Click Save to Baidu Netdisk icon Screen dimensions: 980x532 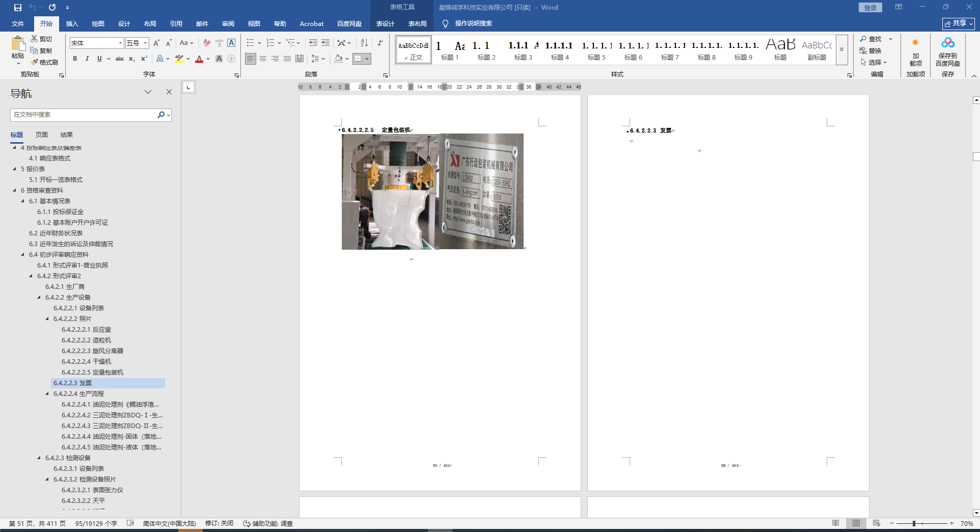click(947, 52)
